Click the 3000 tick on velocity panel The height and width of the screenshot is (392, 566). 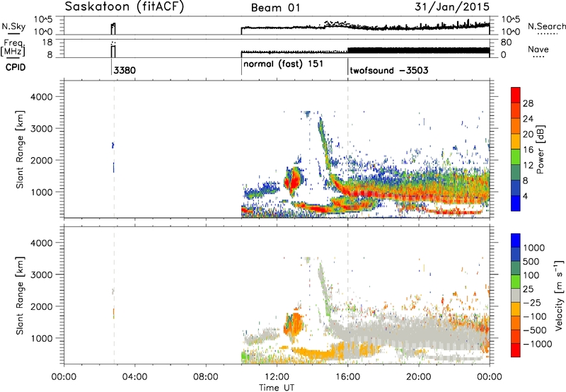[42, 275]
